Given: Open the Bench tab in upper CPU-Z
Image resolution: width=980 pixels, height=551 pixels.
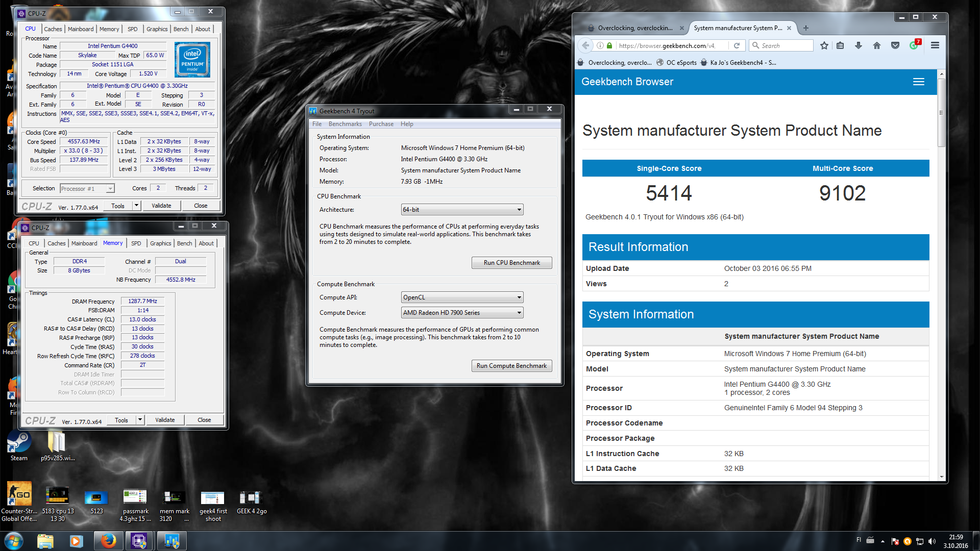Looking at the screenshot, I should point(181,29).
